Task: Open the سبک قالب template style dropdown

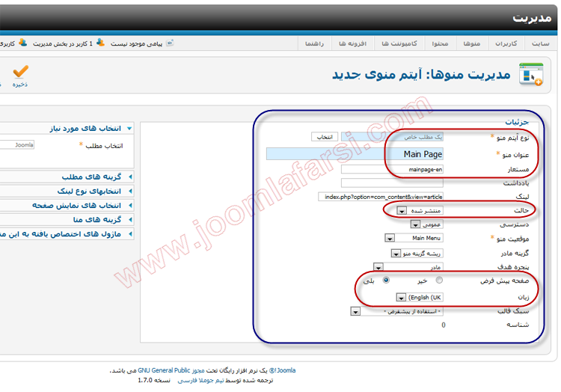Action: click(x=397, y=311)
